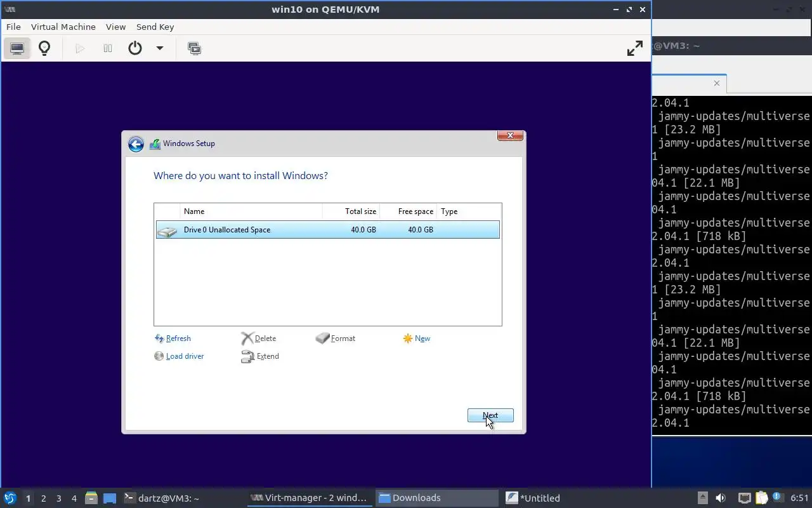Switch to workspace 3
The image size is (812, 508).
point(59,498)
